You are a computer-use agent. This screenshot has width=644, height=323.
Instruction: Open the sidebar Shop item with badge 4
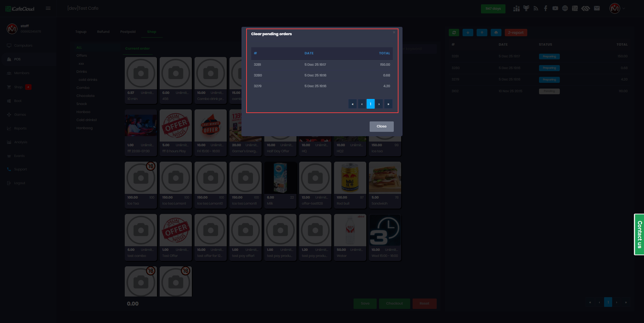[x=18, y=87]
